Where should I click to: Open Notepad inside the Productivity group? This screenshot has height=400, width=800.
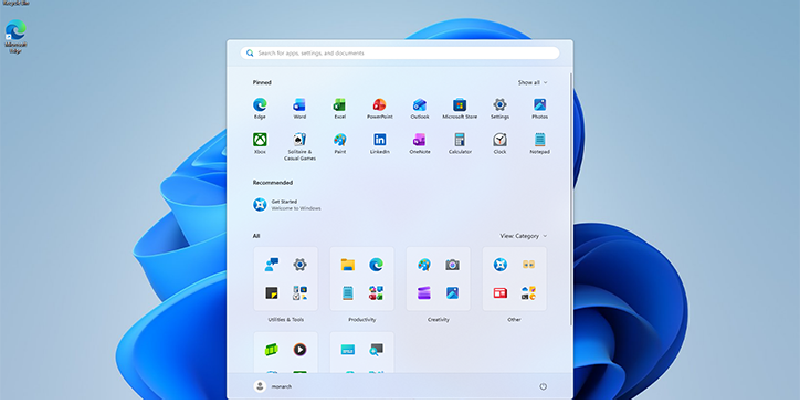coord(348,293)
